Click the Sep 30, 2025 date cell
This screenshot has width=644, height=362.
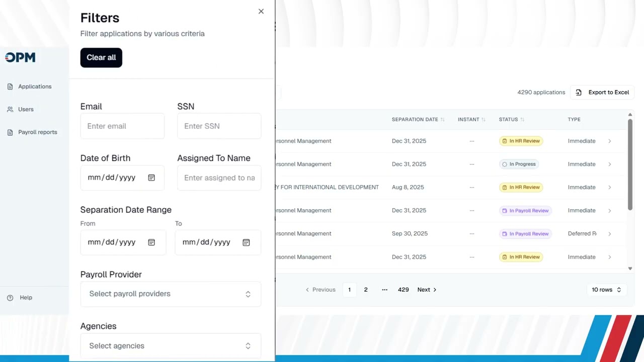(410, 234)
